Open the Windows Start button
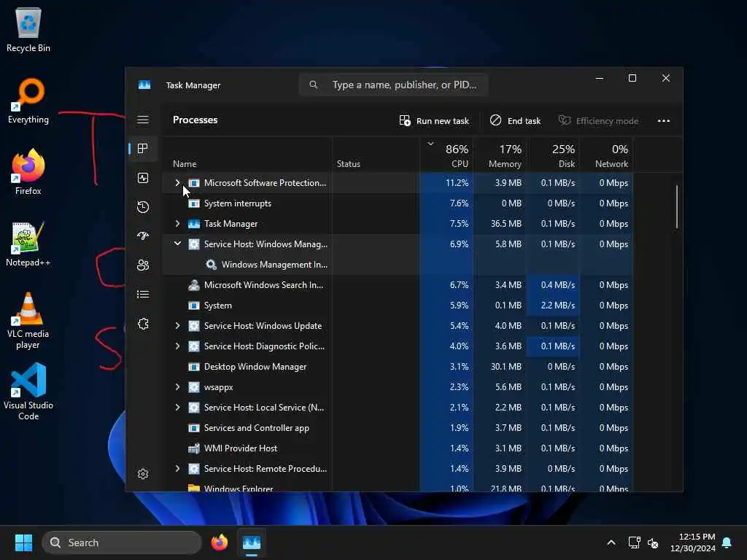The width and height of the screenshot is (747, 560). click(23, 542)
